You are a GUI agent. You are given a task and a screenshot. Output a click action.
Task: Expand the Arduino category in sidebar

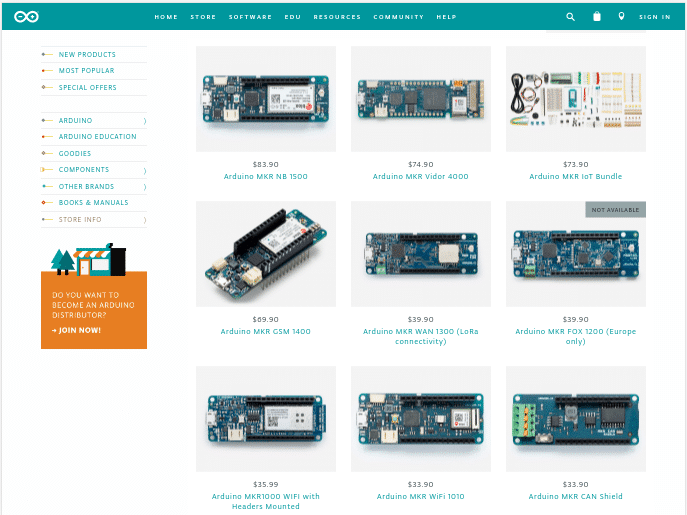(144, 121)
